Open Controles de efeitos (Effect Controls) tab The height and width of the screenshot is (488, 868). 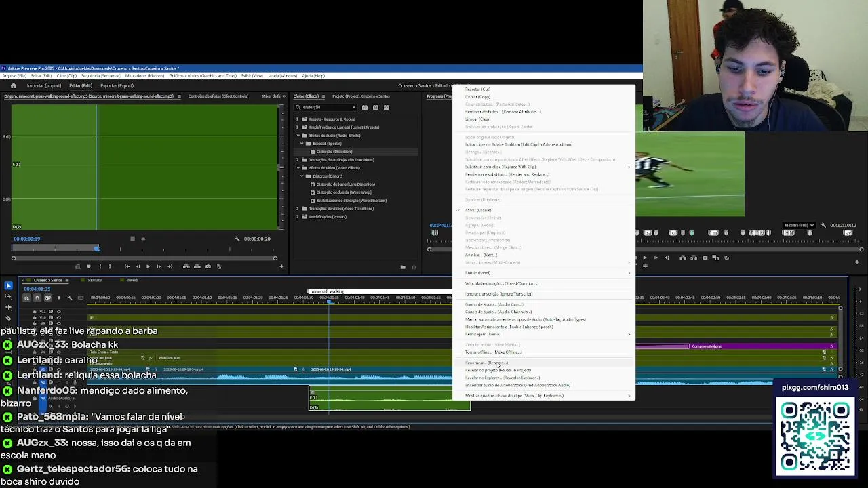(218, 96)
